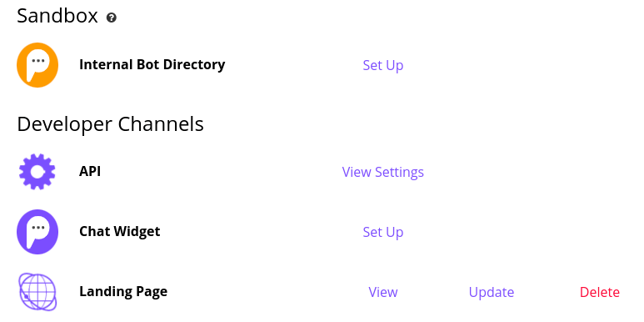
Task: Click the three dots inside orange bubble icon
Action: (38, 60)
